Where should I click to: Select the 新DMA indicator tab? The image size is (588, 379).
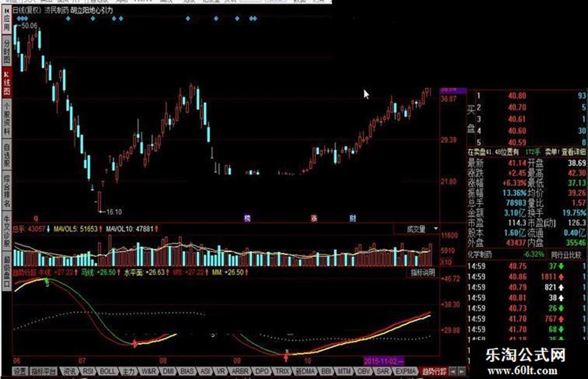pyautogui.click(x=305, y=372)
